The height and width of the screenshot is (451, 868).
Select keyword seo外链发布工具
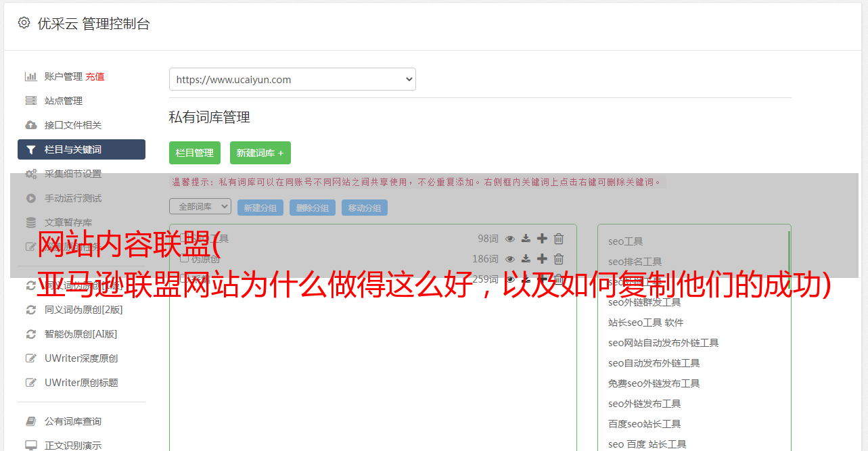645,404
